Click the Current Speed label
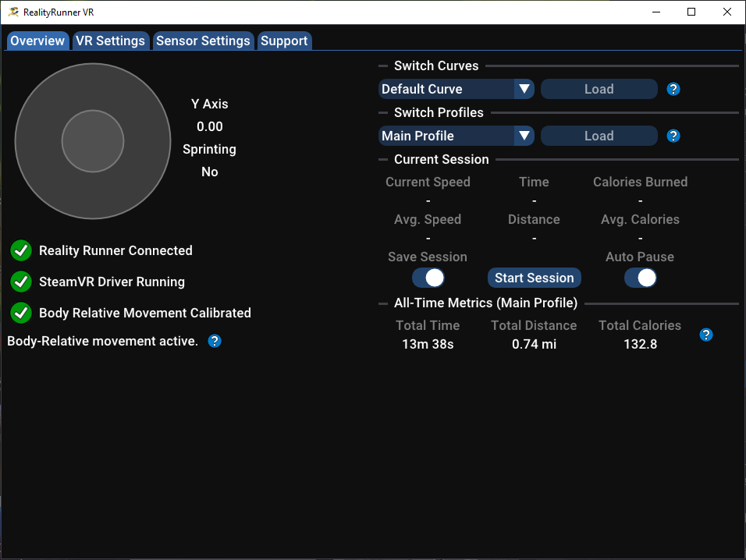 428,182
